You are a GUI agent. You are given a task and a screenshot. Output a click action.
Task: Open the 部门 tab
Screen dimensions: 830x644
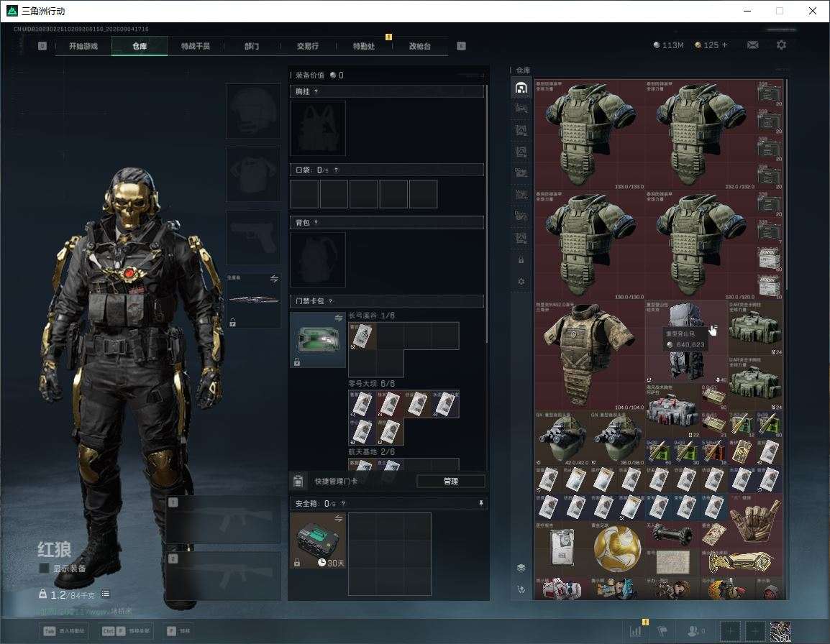point(252,46)
